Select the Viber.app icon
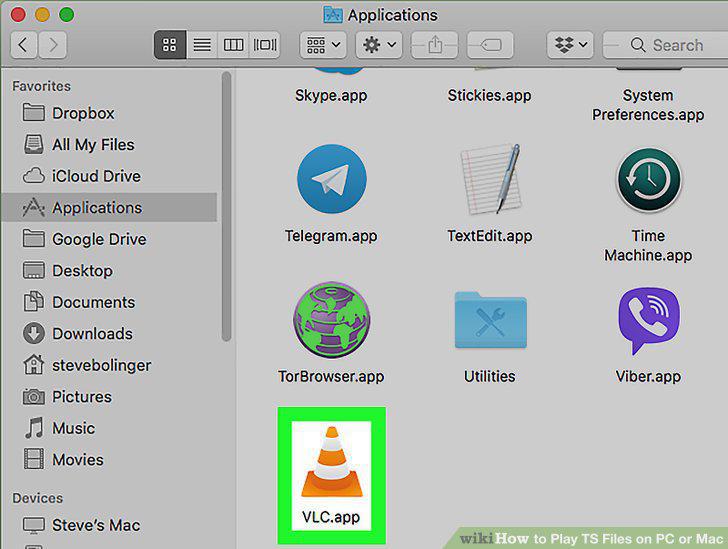The image size is (728, 549). [x=649, y=321]
